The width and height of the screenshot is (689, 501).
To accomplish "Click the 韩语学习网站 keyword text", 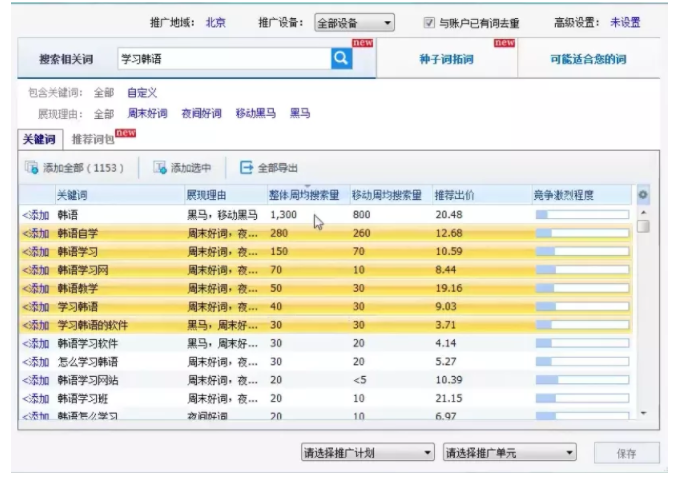I will [87, 380].
